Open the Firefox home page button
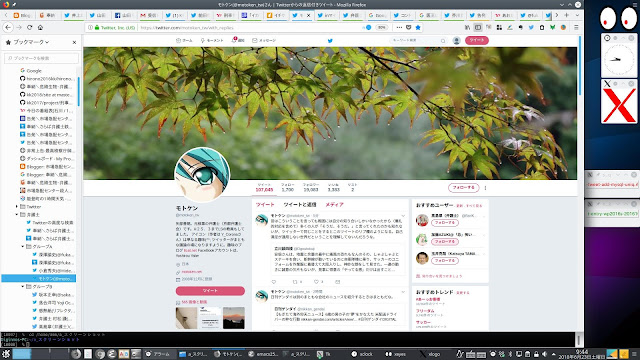 pyautogui.click(x=40, y=27)
